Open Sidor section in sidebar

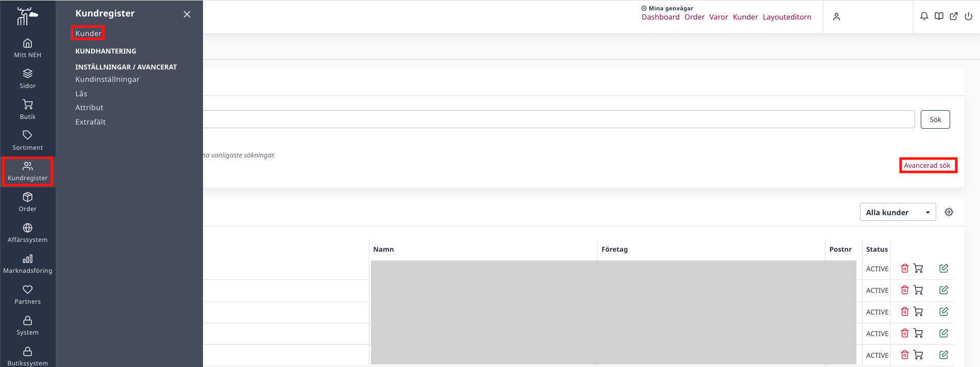click(x=28, y=79)
